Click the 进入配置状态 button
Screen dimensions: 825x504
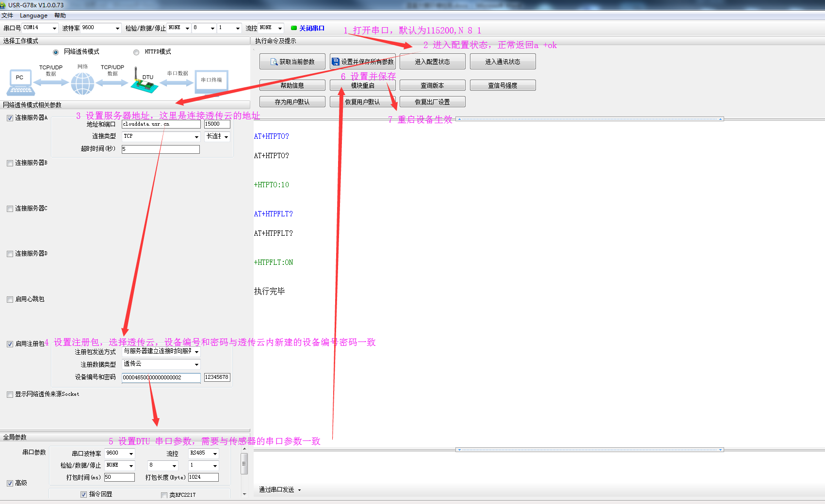pos(432,62)
